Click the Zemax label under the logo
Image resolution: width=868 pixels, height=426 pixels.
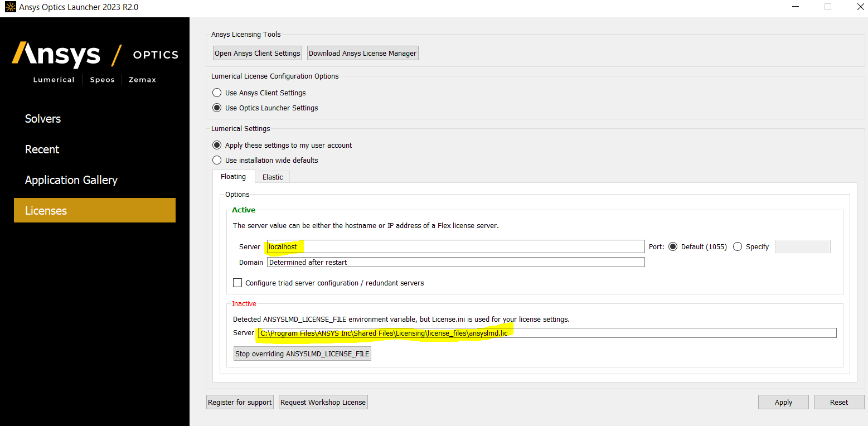tap(142, 80)
